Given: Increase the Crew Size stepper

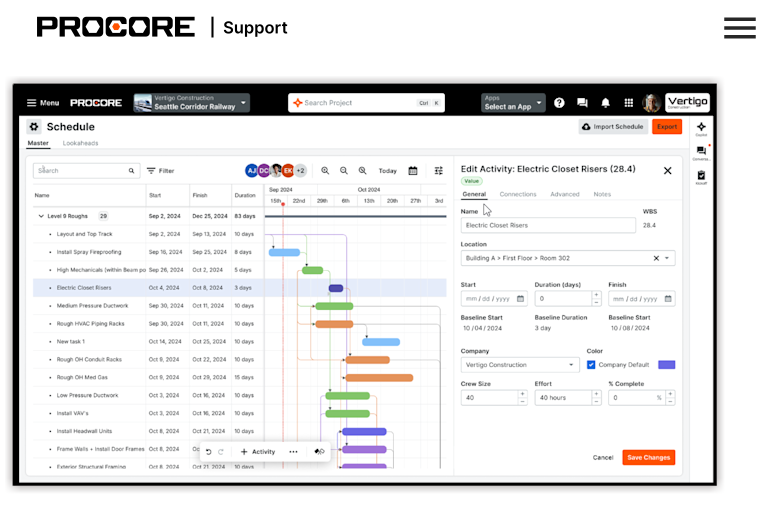Looking at the screenshot, I should pos(522,394).
